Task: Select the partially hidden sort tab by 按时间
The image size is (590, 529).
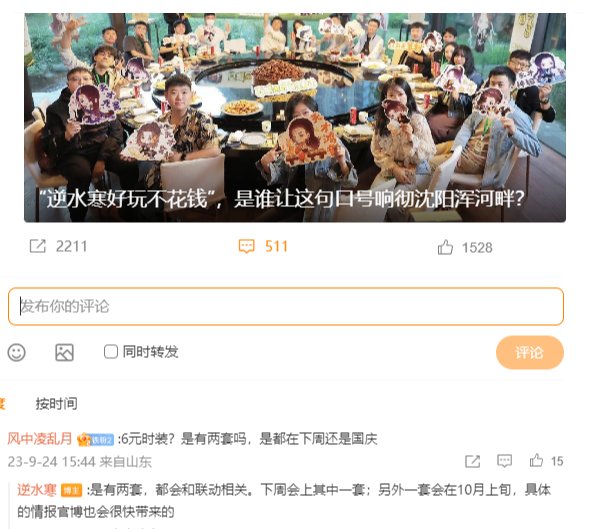Action: (2, 404)
